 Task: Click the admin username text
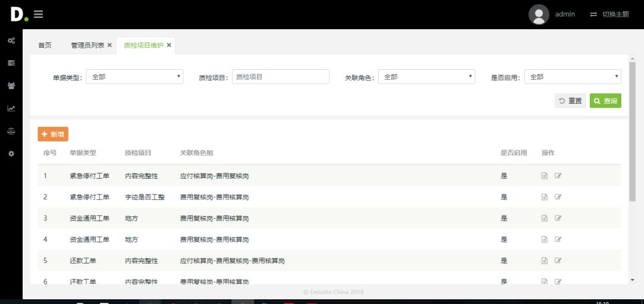pyautogui.click(x=565, y=14)
